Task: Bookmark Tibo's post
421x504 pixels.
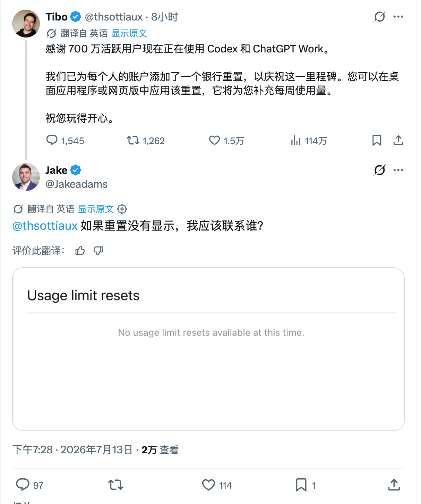Action: (x=377, y=140)
